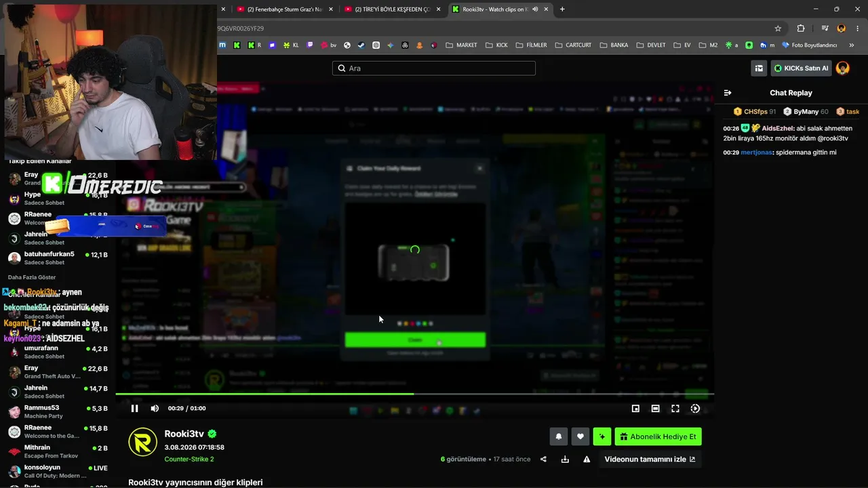
Task: Mute the Rooki3tv tab audio icon
Action: [x=535, y=9]
